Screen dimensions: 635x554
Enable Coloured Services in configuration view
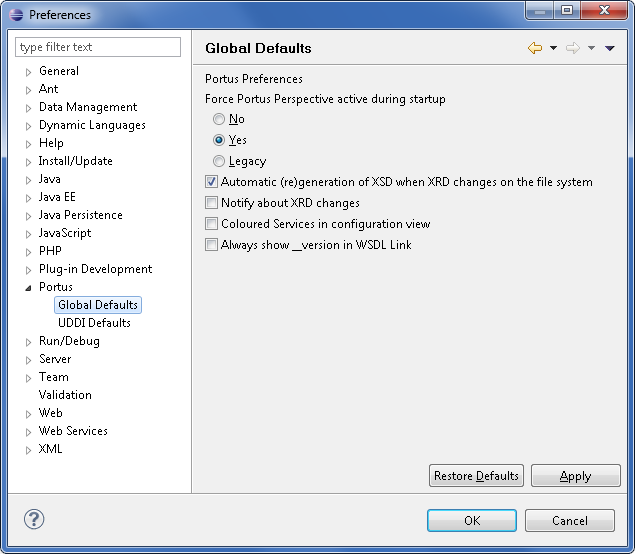click(x=211, y=224)
